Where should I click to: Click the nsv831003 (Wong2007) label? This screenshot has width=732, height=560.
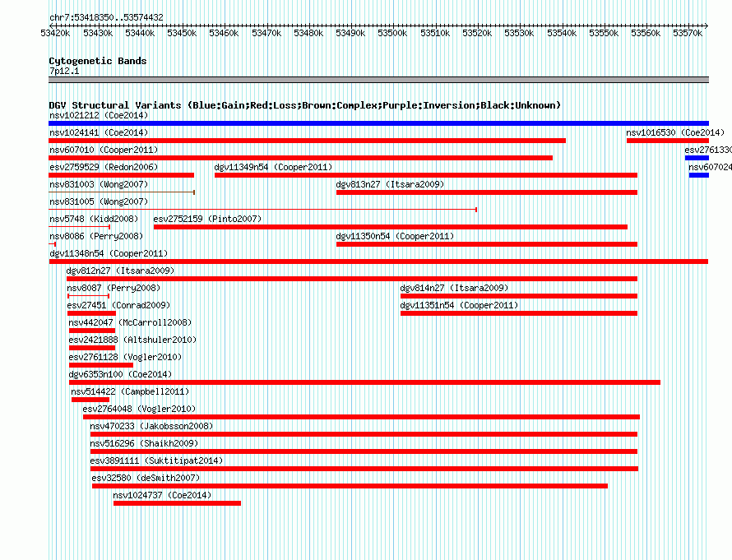pyautogui.click(x=99, y=184)
